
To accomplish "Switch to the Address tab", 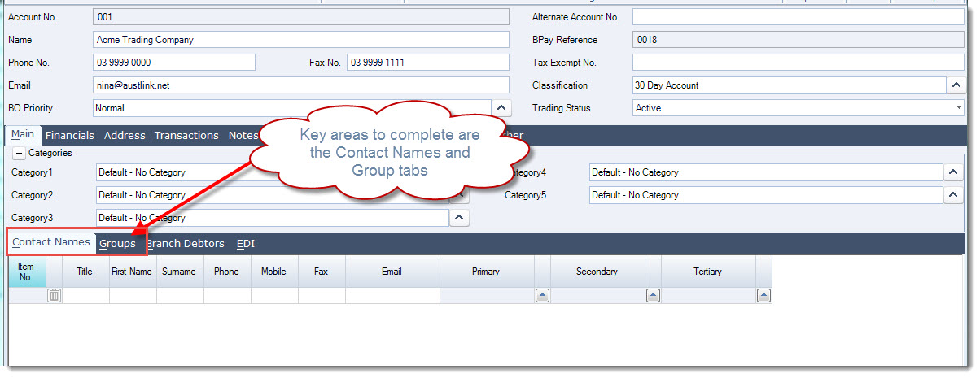I will click(125, 136).
